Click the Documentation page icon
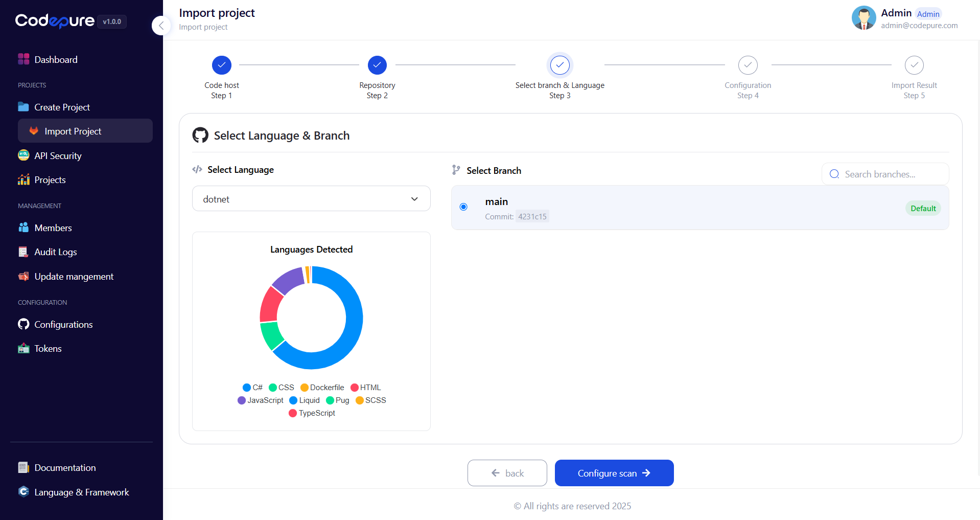The image size is (980, 520). pyautogui.click(x=24, y=467)
